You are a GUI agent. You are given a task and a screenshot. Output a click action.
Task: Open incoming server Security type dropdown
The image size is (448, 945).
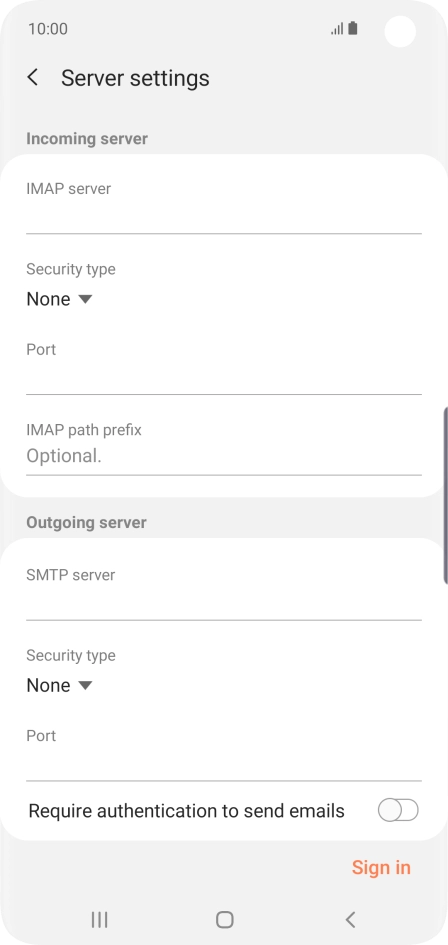(59, 299)
